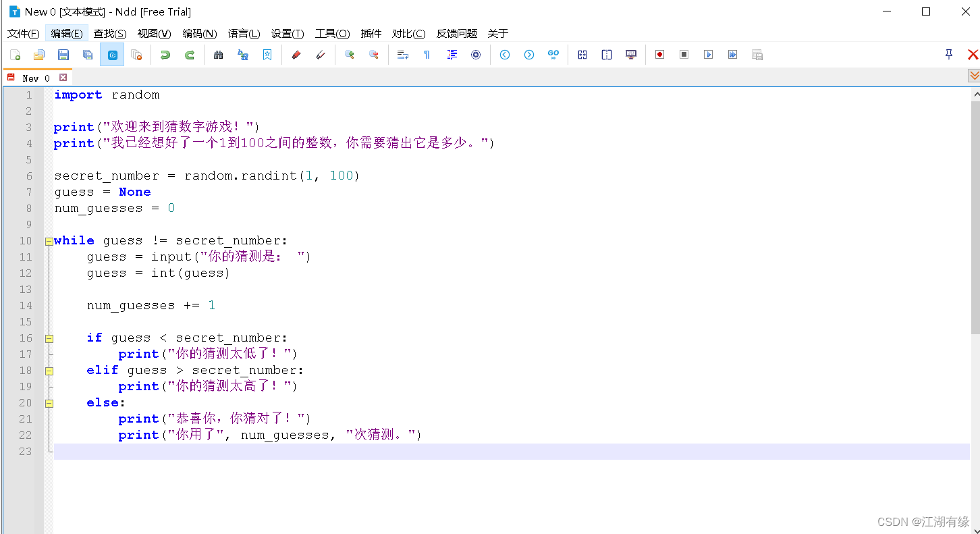Toggle paragraph mark display
Image resolution: width=980 pixels, height=534 pixels.
(x=427, y=55)
